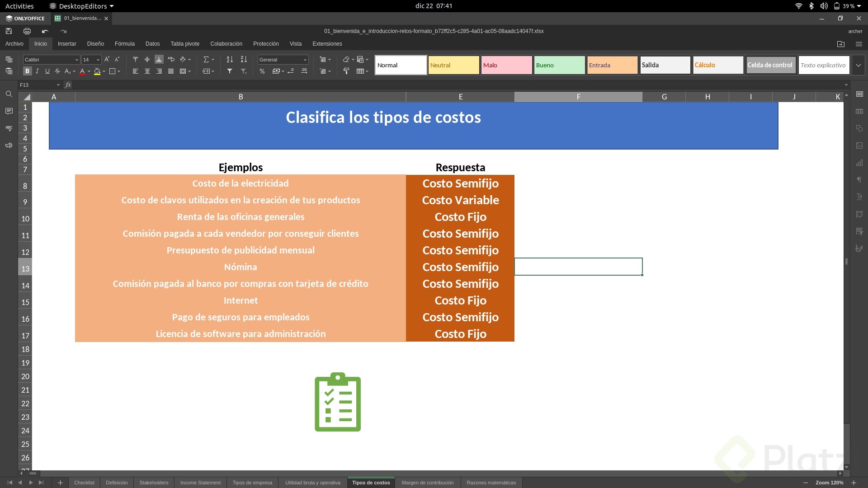Click the print icon

pyautogui.click(x=27, y=31)
